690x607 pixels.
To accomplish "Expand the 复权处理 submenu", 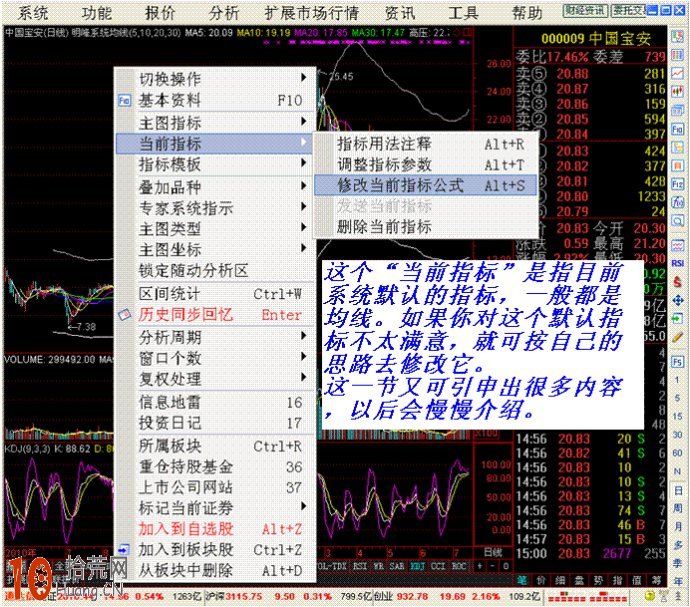I will click(215, 379).
